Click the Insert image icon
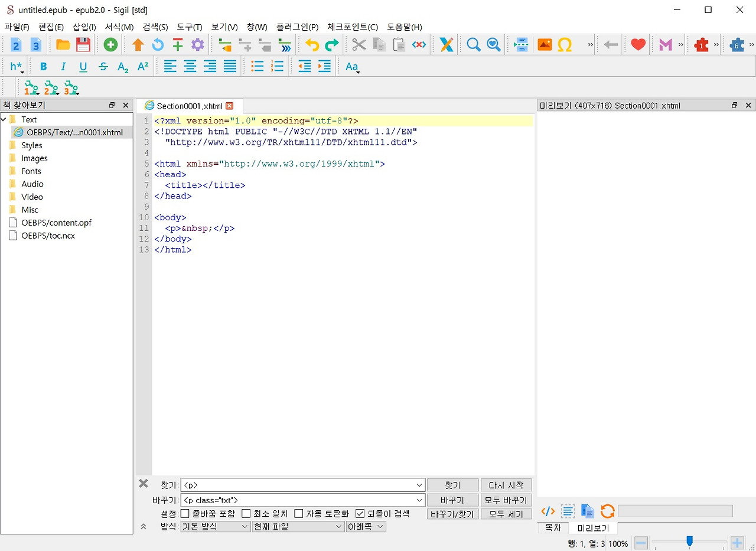The image size is (756, 551). pyautogui.click(x=545, y=45)
